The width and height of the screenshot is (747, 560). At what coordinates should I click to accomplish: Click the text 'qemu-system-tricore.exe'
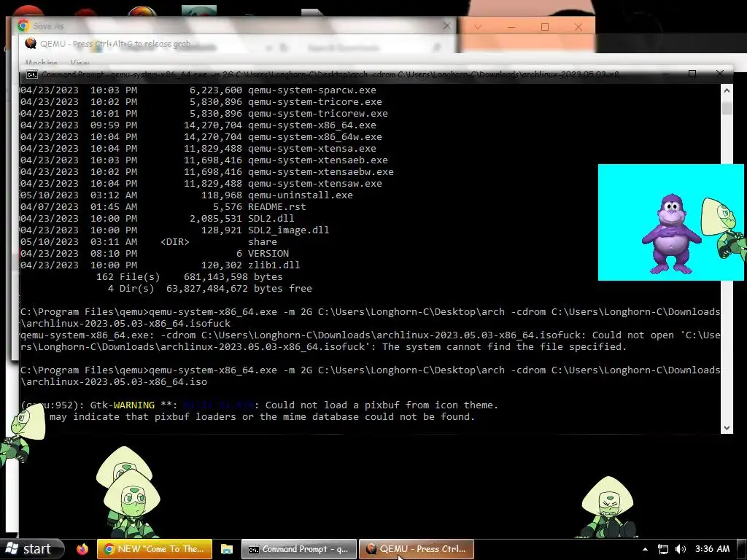pyautogui.click(x=315, y=102)
